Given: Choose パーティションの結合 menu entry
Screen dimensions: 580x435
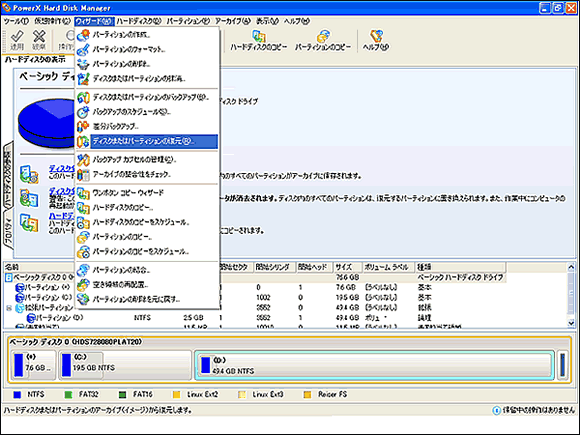Looking at the screenshot, I should pos(147,270).
